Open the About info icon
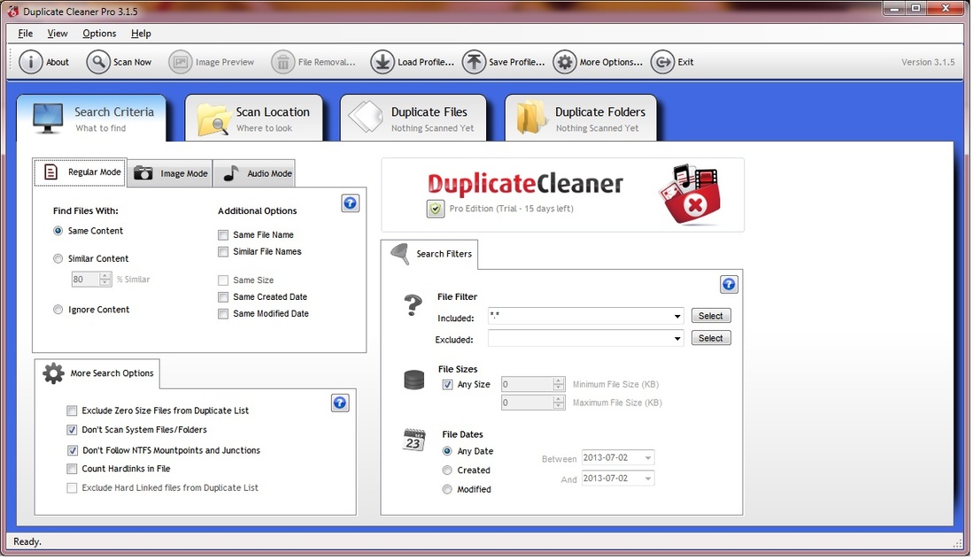This screenshot has height=560, width=974. (30, 62)
